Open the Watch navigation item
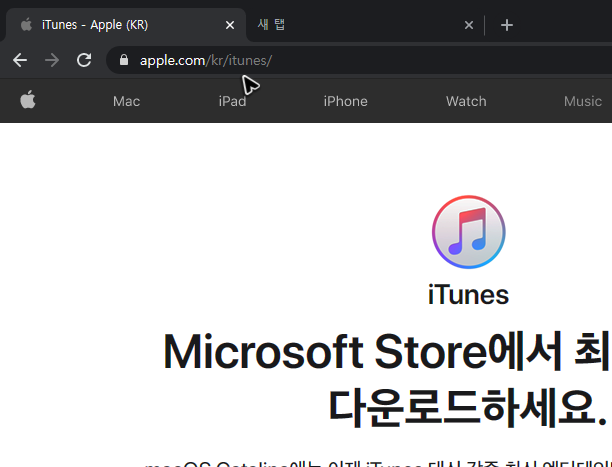This screenshot has width=612, height=467. pos(466,102)
